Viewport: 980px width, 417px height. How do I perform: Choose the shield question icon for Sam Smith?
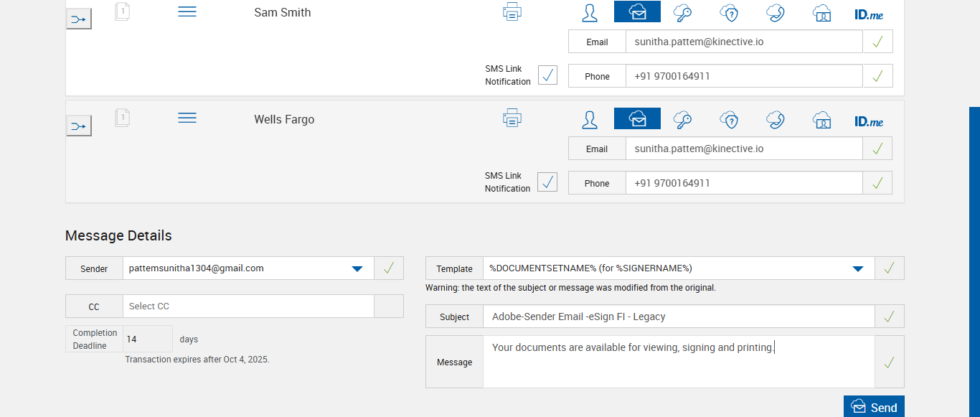729,13
